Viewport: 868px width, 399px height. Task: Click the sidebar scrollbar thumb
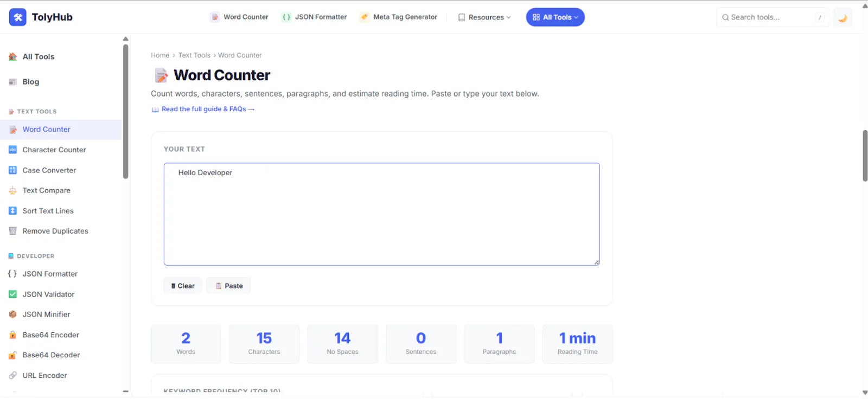(x=126, y=112)
